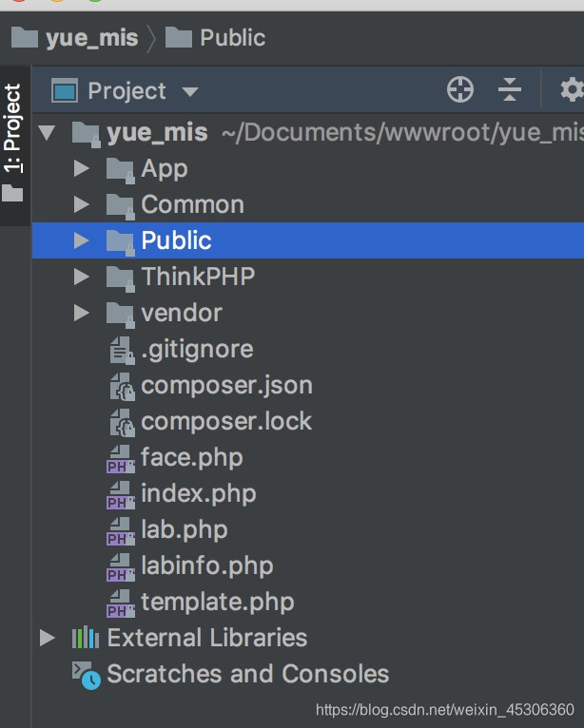
Task: Click the template.php PHP file icon
Action: [121, 603]
